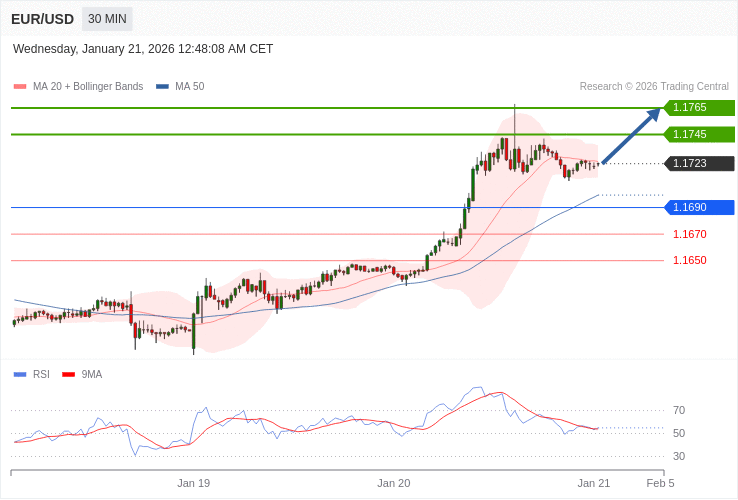Click the RSI 70 level label
The width and height of the screenshot is (738, 500).
point(679,410)
